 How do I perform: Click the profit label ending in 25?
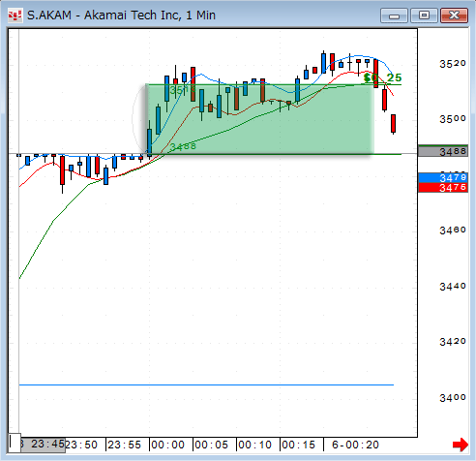point(382,77)
